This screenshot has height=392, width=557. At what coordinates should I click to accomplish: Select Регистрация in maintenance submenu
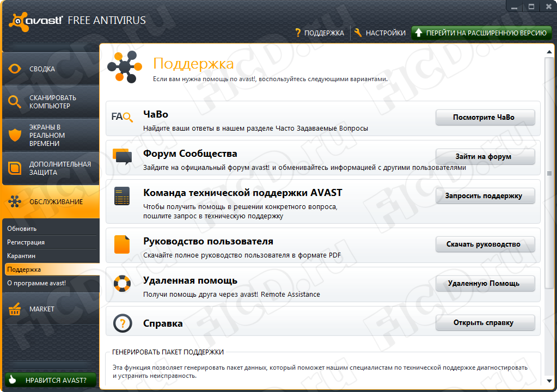pyautogui.click(x=51, y=242)
